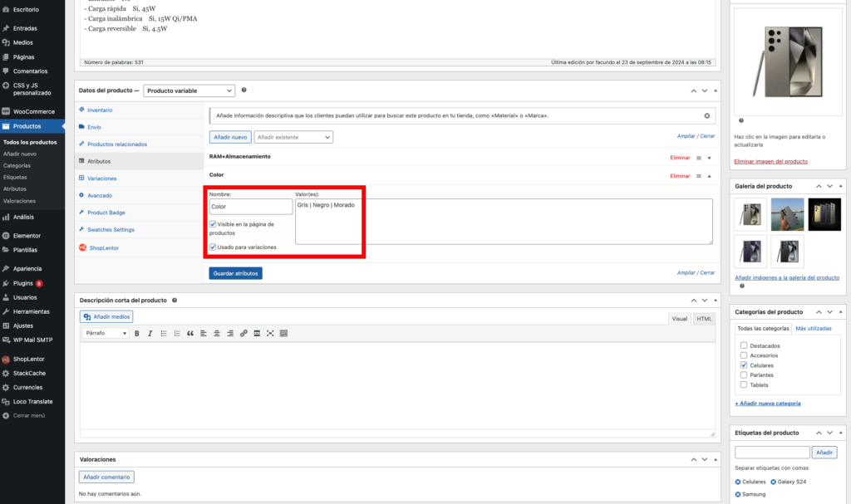Image resolution: width=851 pixels, height=504 pixels.
Task: Click the 'Guardar atributos' button
Action: click(235, 273)
